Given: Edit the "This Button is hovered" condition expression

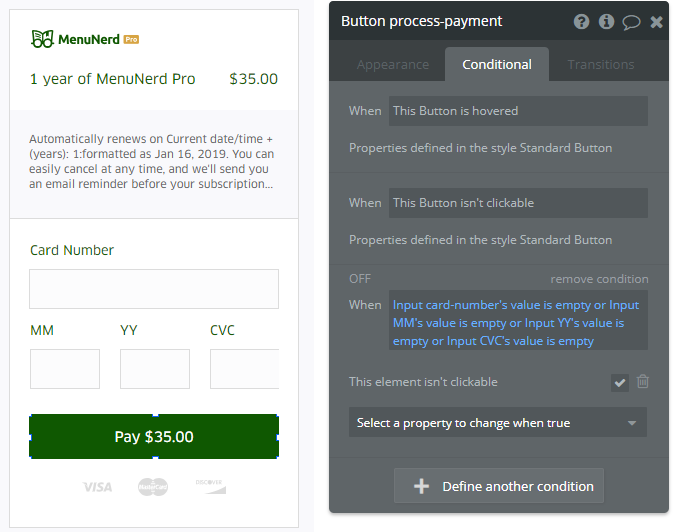Looking at the screenshot, I should click(518, 111).
